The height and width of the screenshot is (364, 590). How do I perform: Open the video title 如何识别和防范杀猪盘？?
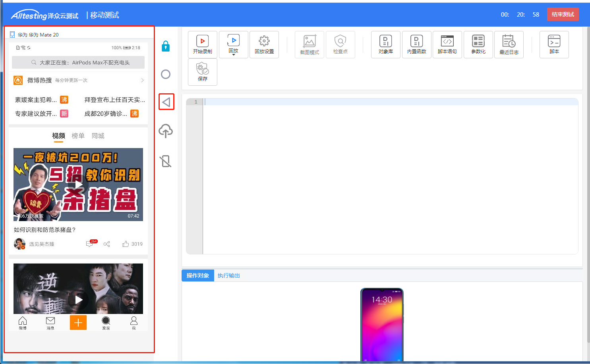[x=45, y=230]
